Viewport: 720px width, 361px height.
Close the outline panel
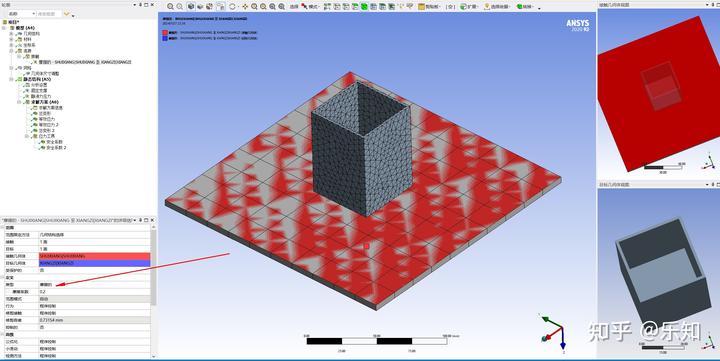152,5
